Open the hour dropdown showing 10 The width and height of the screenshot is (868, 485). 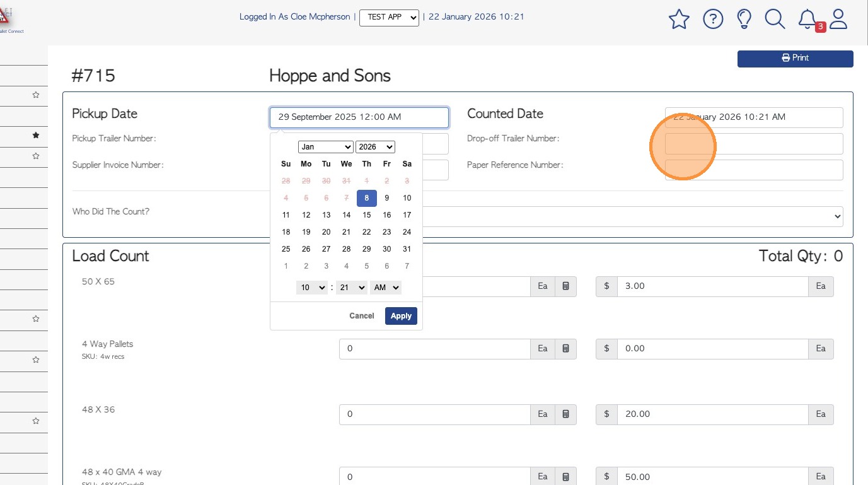tap(312, 288)
